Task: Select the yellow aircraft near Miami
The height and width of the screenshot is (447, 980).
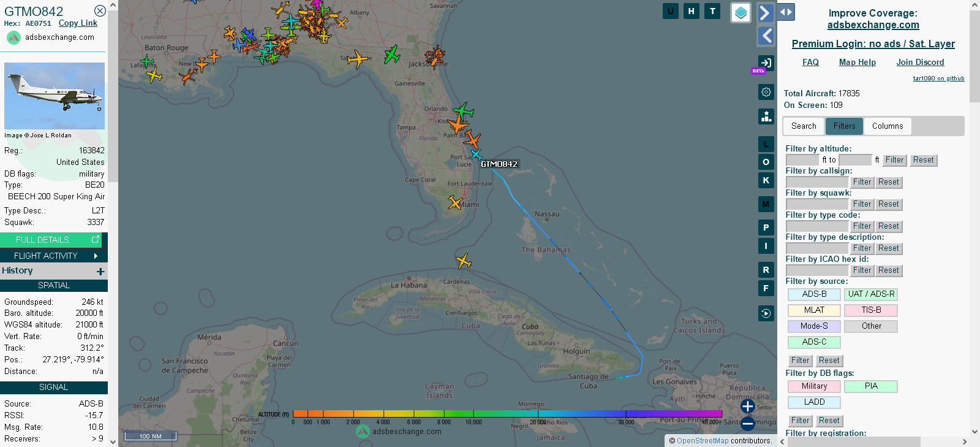Action: pos(455,202)
